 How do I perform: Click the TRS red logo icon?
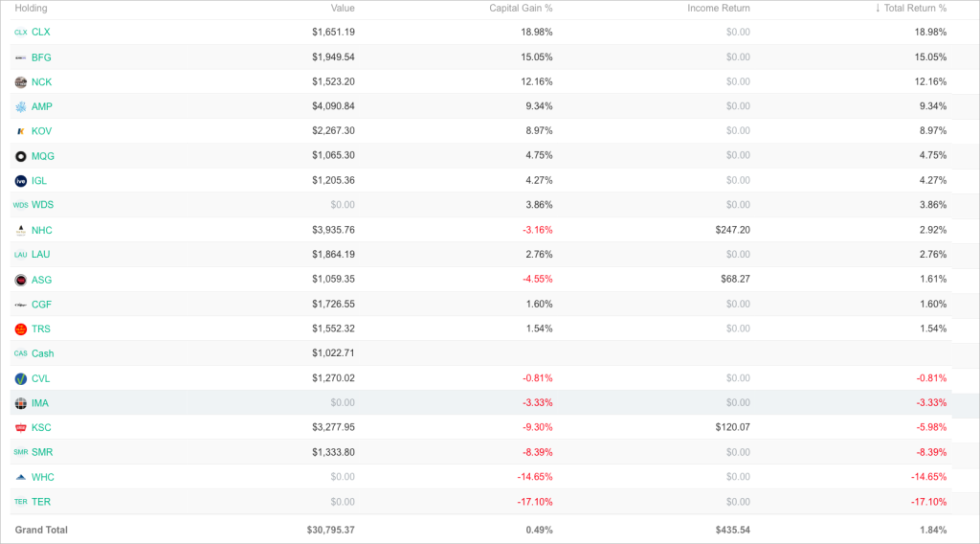point(21,329)
